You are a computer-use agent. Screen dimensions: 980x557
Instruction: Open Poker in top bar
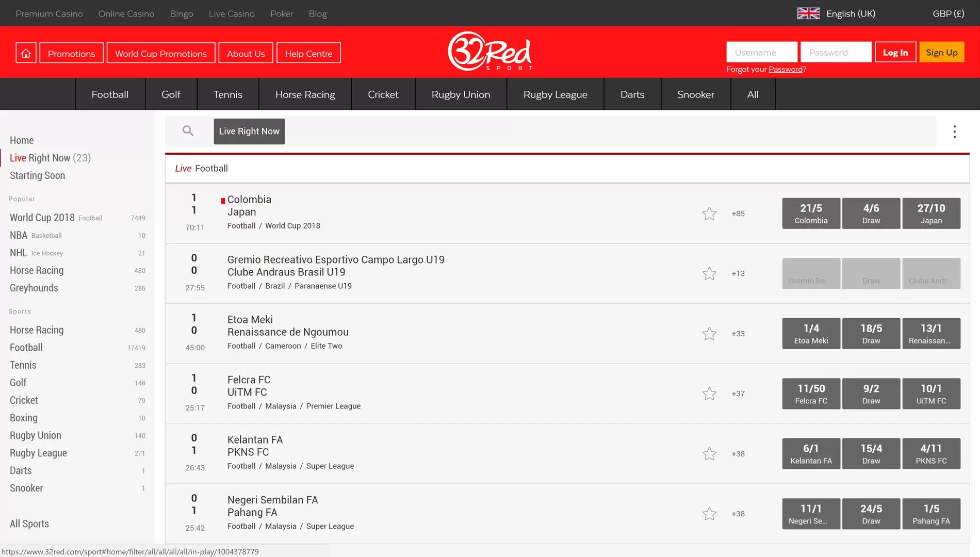282,14
